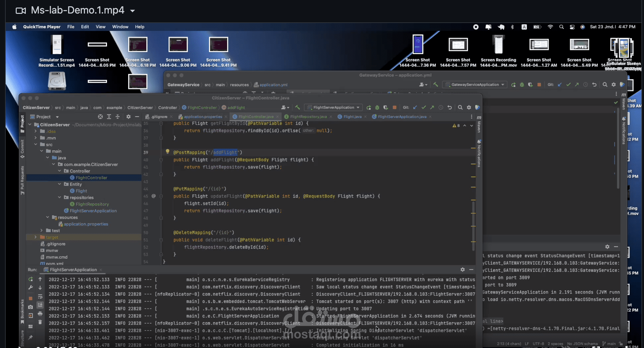Switch to FlightRepository.java editor tab

308,116
